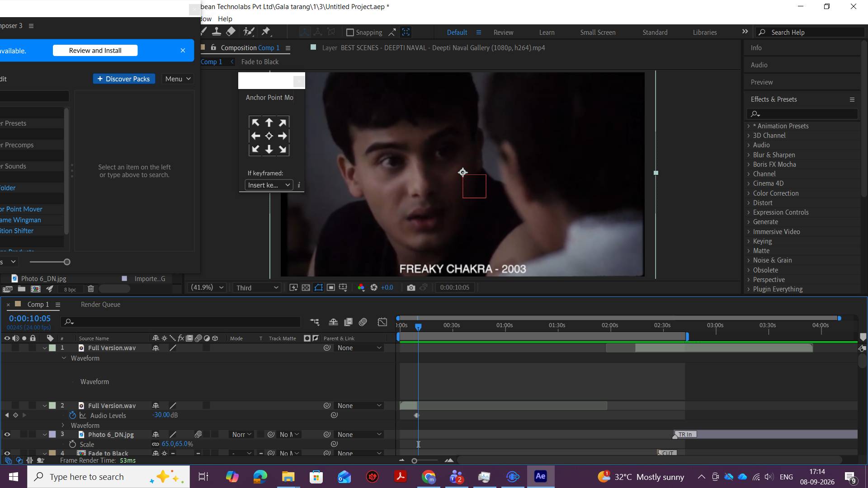Select the Eraser tool in toolbar
The image size is (868, 488).
tap(231, 32)
